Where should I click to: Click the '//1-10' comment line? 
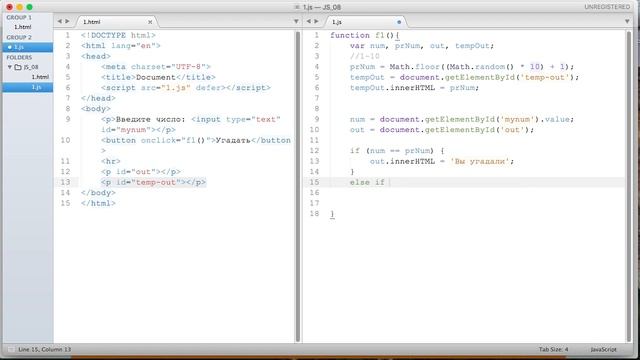pos(364,56)
